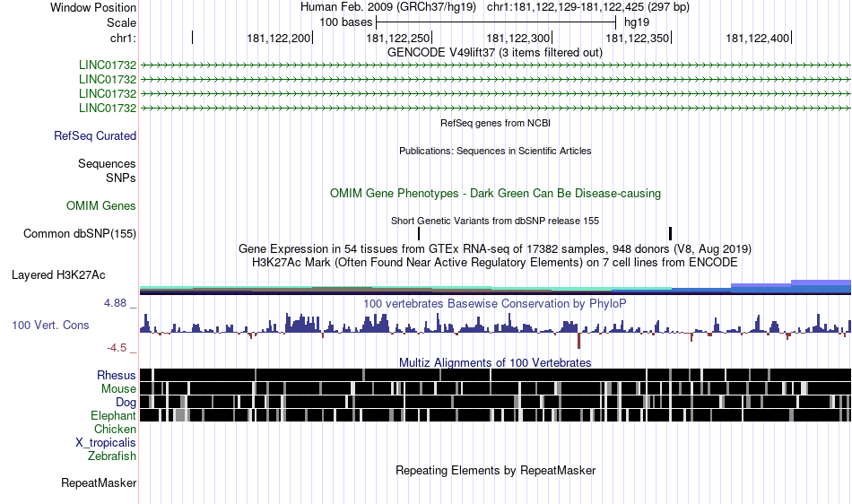This screenshot has width=852, height=504.
Task: Click the Mouse alignment label
Action: [x=118, y=389]
